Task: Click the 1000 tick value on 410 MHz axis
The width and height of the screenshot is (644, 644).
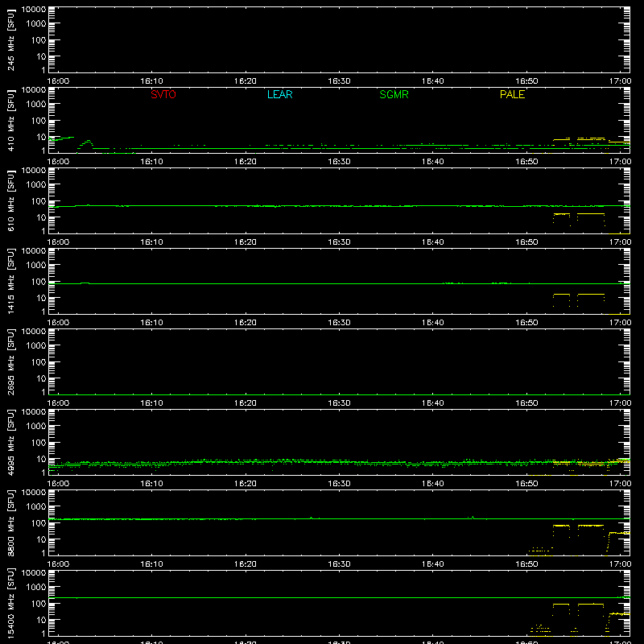Action: tap(36, 105)
